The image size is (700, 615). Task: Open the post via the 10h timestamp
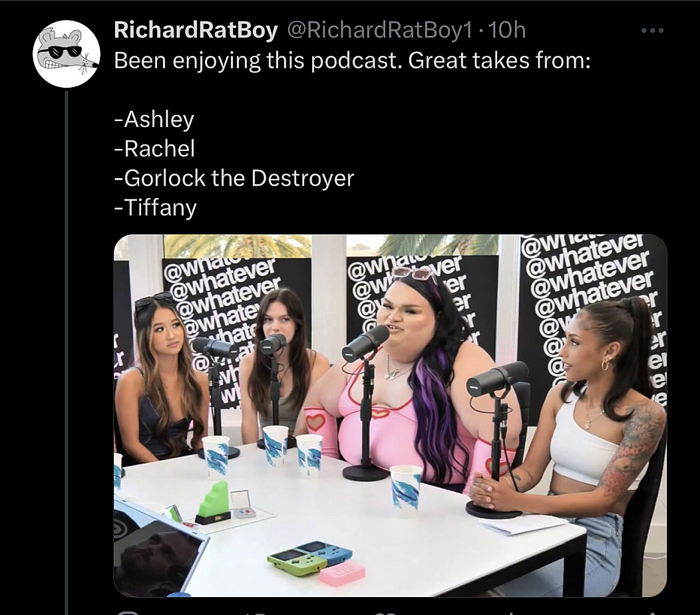507,31
